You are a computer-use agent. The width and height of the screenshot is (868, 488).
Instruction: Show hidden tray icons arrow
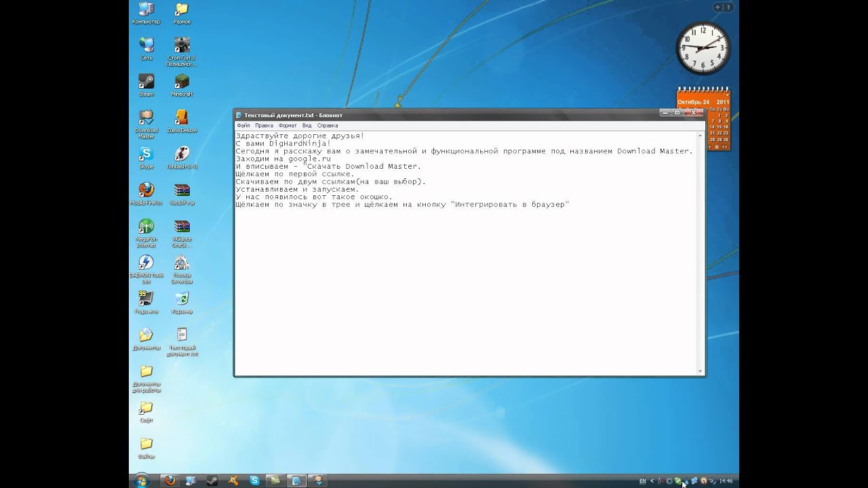coord(652,481)
